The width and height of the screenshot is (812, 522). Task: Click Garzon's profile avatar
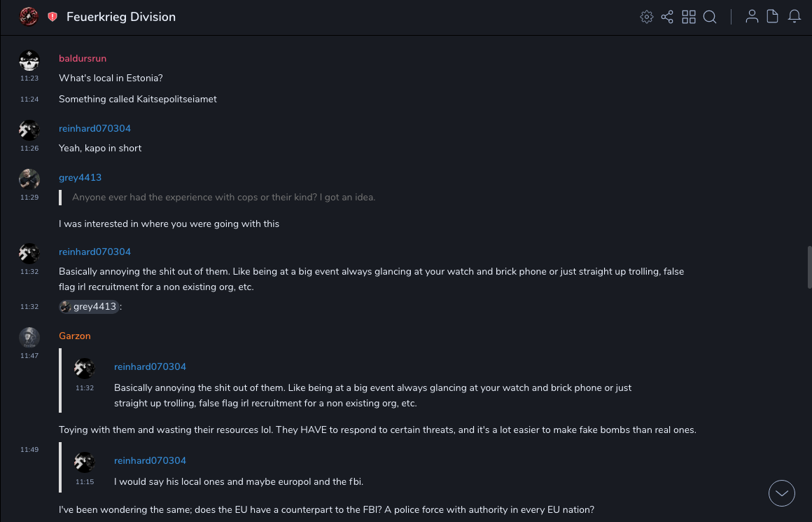click(29, 338)
